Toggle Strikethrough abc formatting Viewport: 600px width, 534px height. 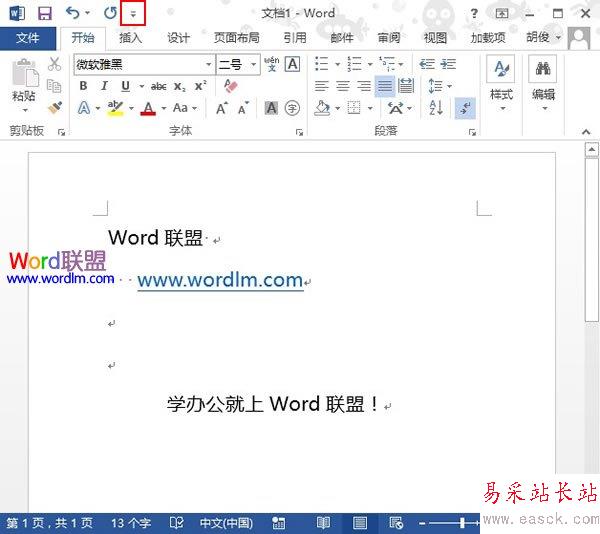(158, 86)
